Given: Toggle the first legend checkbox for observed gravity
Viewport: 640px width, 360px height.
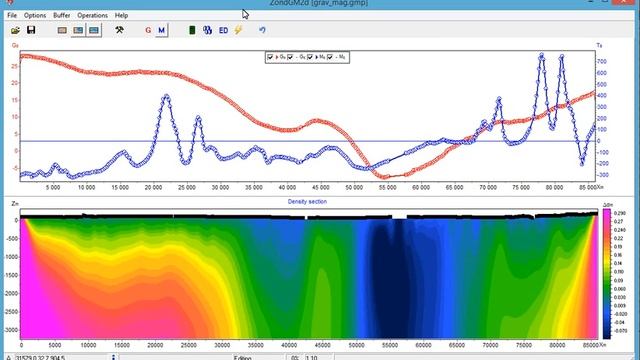Looking at the screenshot, I should 270,57.
